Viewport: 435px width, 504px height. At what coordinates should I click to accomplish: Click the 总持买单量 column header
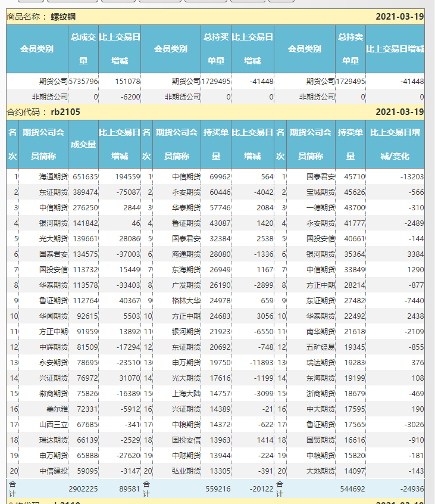(216, 48)
